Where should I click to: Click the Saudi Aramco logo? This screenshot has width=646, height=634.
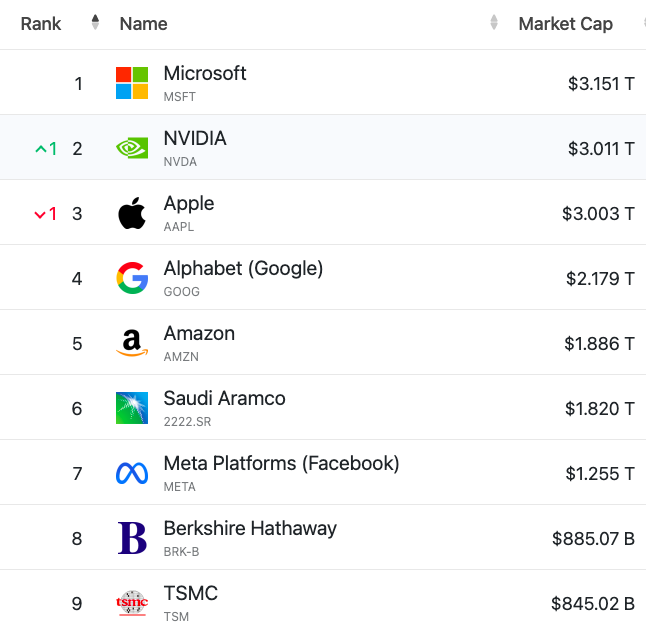132,408
